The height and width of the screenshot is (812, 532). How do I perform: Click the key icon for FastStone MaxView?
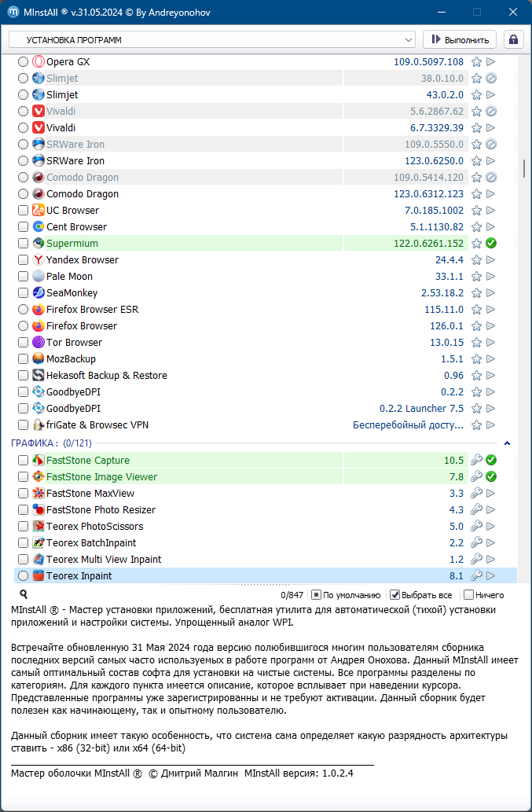(x=477, y=493)
